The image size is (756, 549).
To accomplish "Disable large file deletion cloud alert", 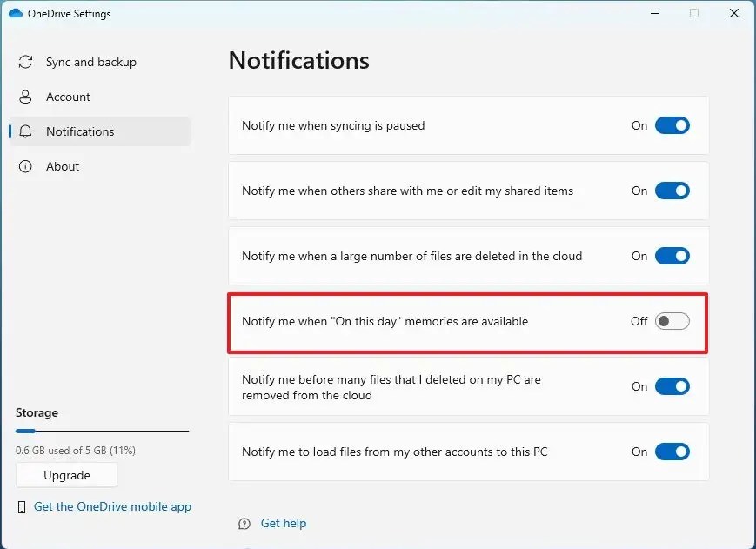I will pyautogui.click(x=672, y=256).
